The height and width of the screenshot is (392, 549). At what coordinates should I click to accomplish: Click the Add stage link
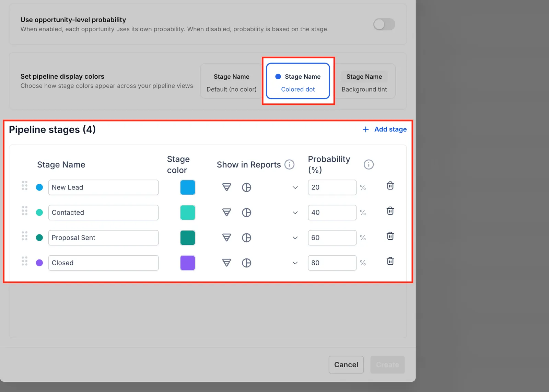(x=390, y=129)
